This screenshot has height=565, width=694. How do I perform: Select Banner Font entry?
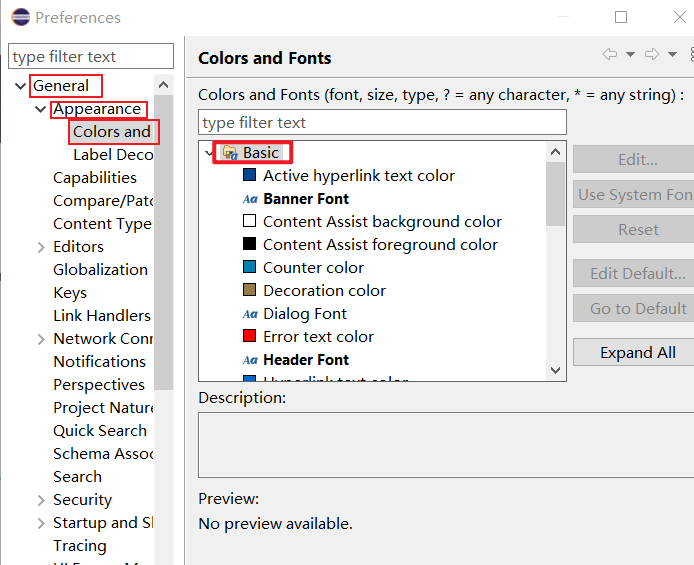pyautogui.click(x=306, y=199)
